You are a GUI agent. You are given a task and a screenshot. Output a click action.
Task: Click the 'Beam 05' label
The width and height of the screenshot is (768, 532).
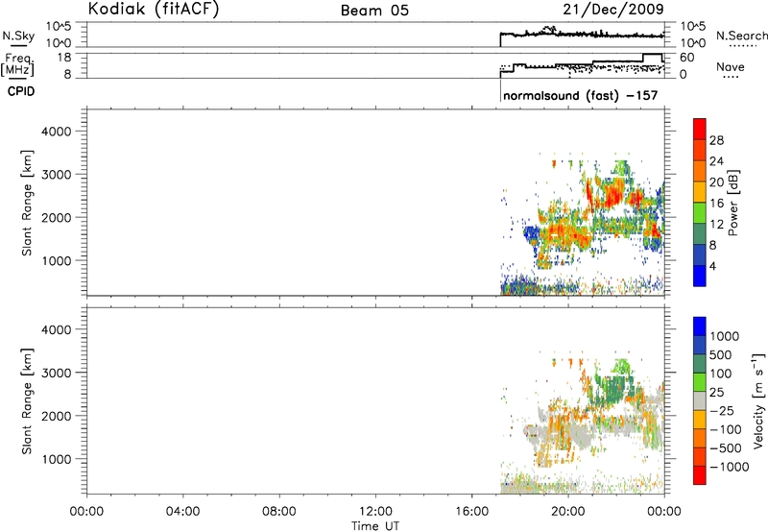pos(374,11)
